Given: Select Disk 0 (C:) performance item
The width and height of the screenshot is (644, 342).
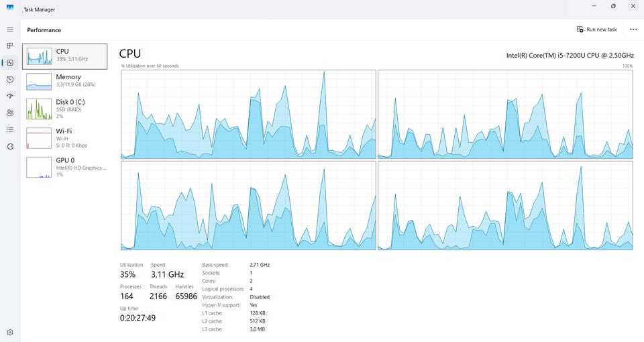Looking at the screenshot, I should [65, 109].
